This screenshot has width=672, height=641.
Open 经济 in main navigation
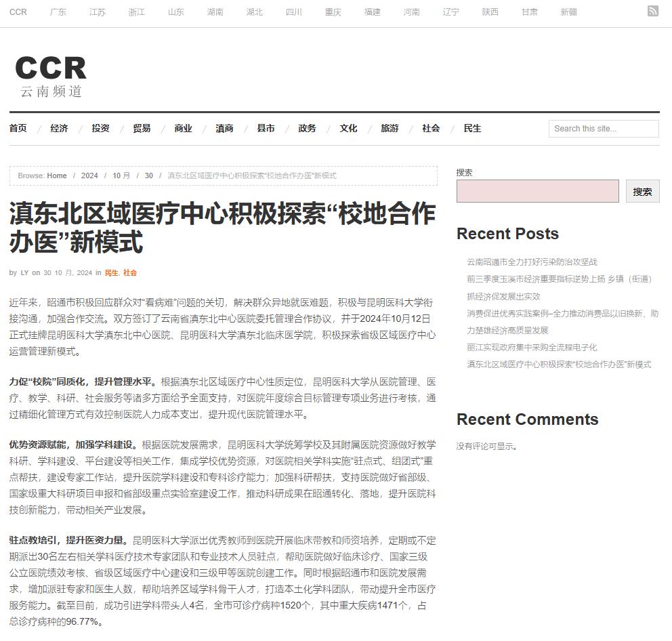pos(59,128)
